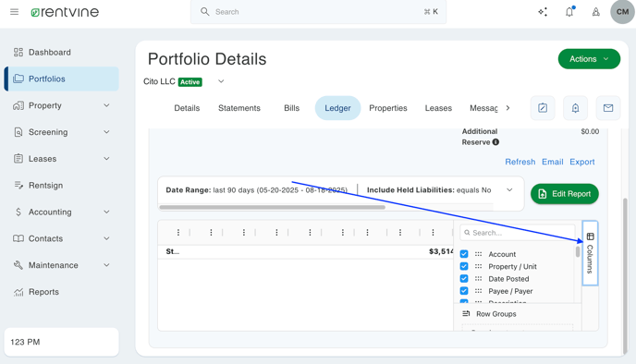Image resolution: width=636 pixels, height=364 pixels.
Task: Click the Leases clipboard icon
Action: (x=18, y=159)
